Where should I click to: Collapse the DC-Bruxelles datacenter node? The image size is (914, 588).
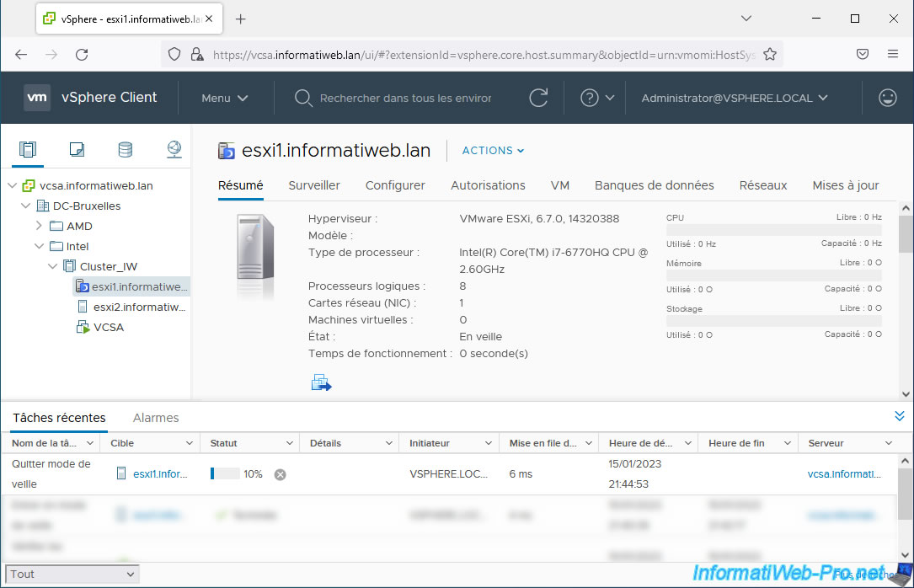(x=25, y=206)
